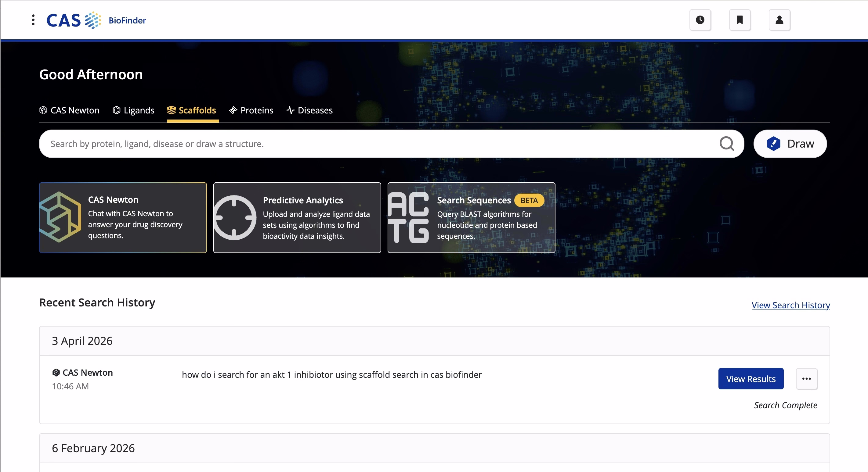Open the CAS Newton chat card
The width and height of the screenshot is (868, 472).
click(123, 218)
